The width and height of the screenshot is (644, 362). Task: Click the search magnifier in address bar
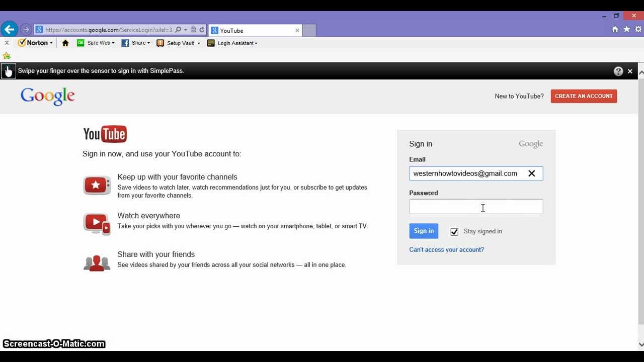[178, 30]
